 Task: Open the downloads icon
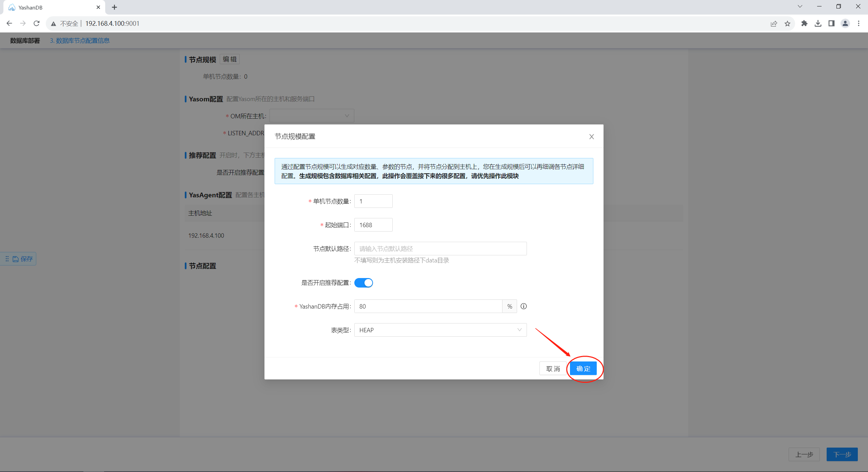pos(818,23)
